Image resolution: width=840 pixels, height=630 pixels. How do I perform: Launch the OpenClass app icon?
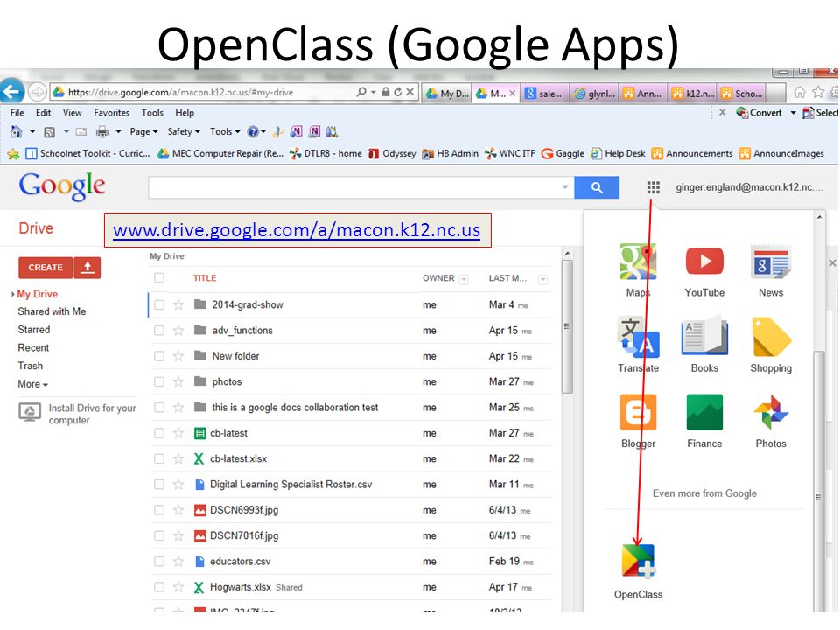(x=638, y=561)
